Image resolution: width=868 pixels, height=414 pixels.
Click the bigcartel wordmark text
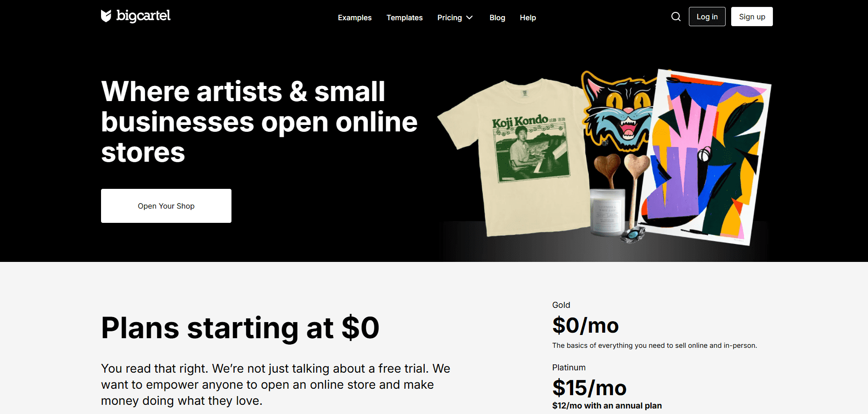click(x=143, y=16)
